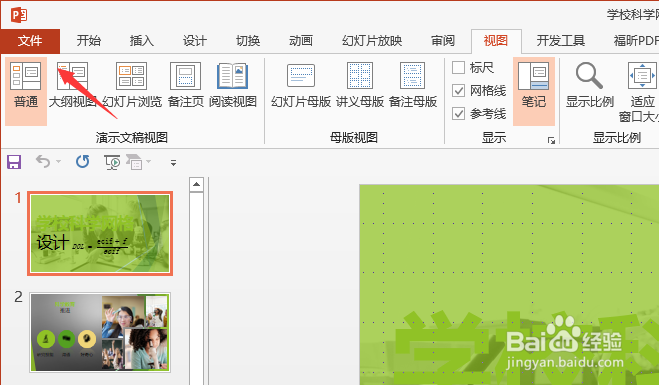Open the File (文件) tab
Image resolution: width=659 pixels, height=385 pixels.
[x=30, y=41]
